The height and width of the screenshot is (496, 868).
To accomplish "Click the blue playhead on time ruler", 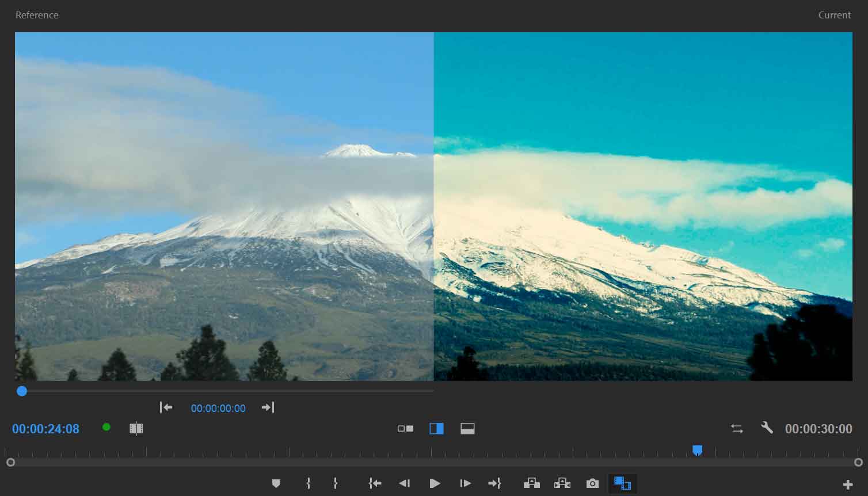I will tap(698, 450).
